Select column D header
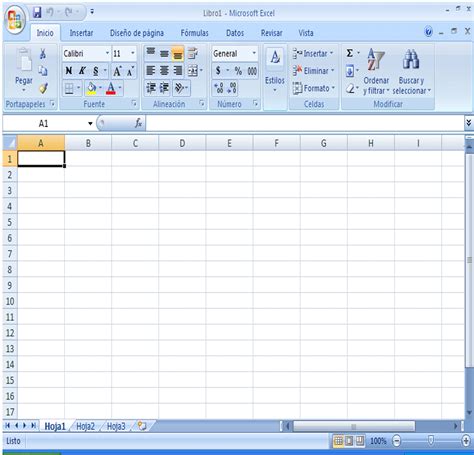This screenshot has width=474, height=455. coord(182,143)
